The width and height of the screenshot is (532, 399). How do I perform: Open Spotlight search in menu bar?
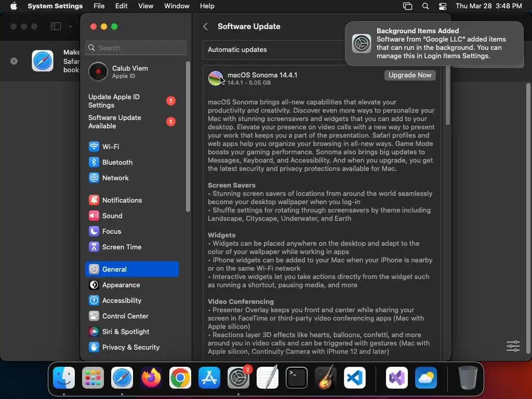pos(425,6)
